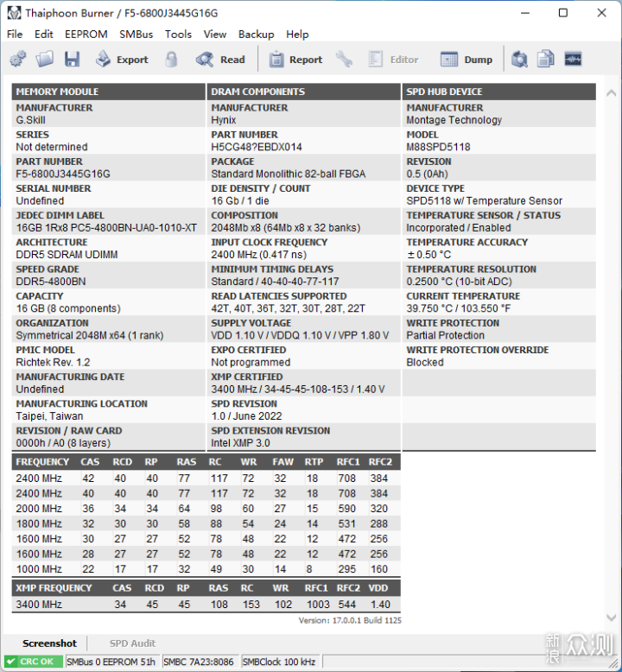Click the Montage Technology manufacturer value

tap(454, 120)
